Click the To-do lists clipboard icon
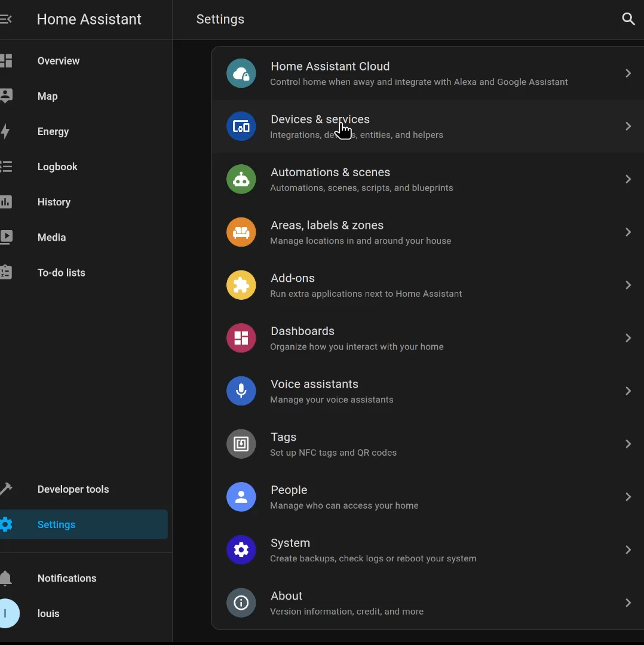 click(x=6, y=272)
